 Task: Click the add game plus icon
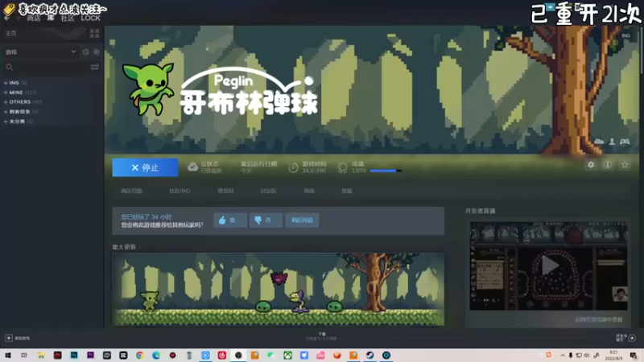(x=9, y=338)
